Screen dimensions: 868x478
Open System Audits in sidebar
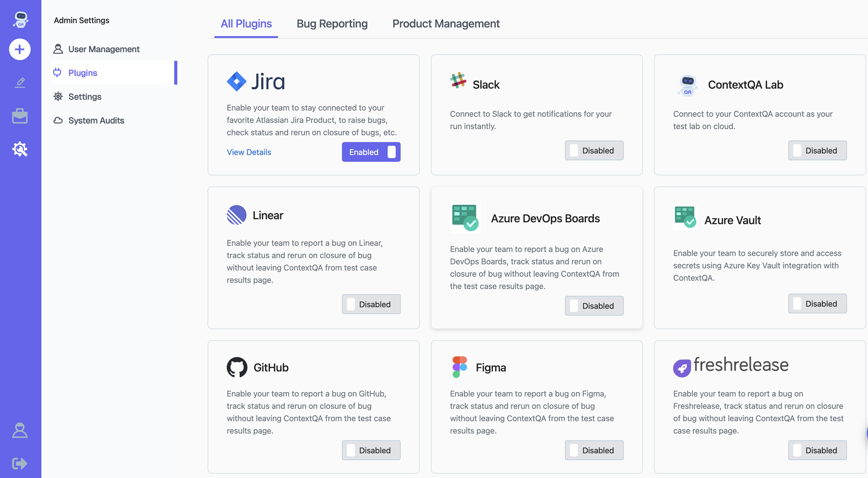coord(96,120)
